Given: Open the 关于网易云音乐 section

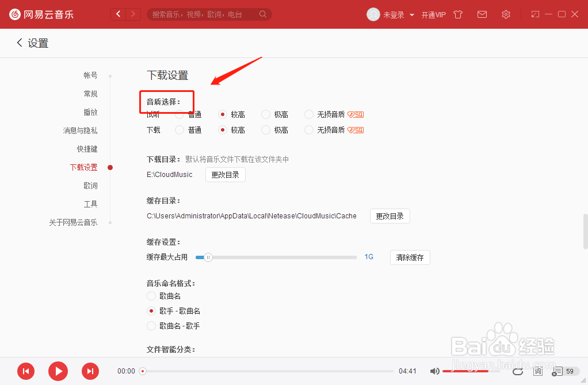Looking at the screenshot, I should point(73,222).
